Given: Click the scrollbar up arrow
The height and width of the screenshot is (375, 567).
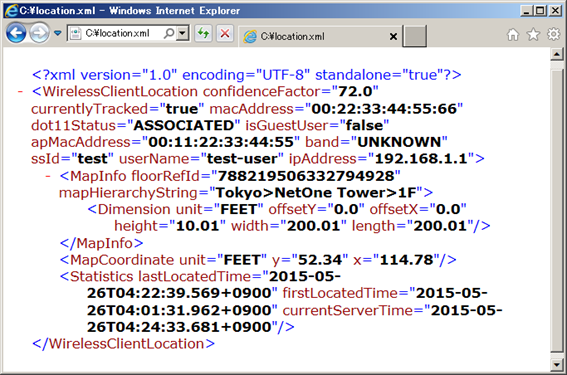Looking at the screenshot, I should 557,55.
